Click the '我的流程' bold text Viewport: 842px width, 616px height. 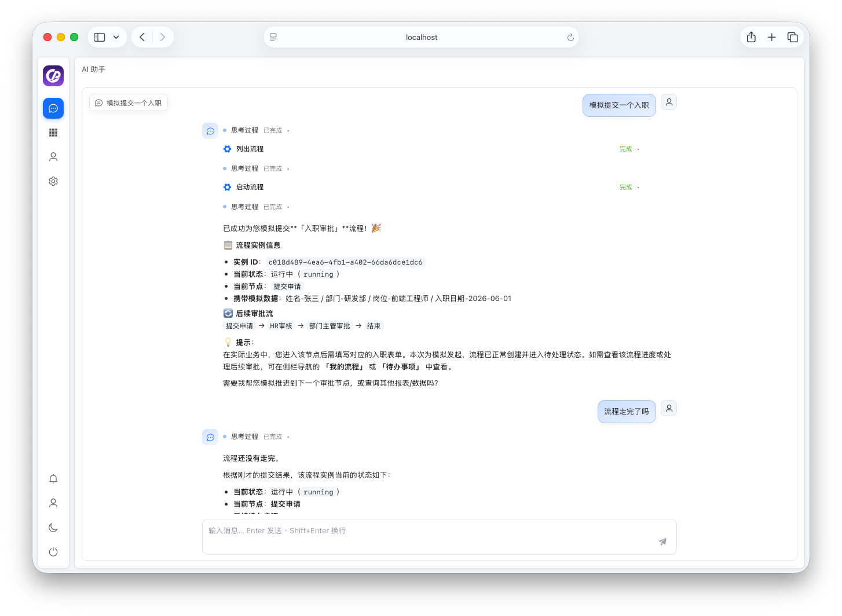click(344, 367)
